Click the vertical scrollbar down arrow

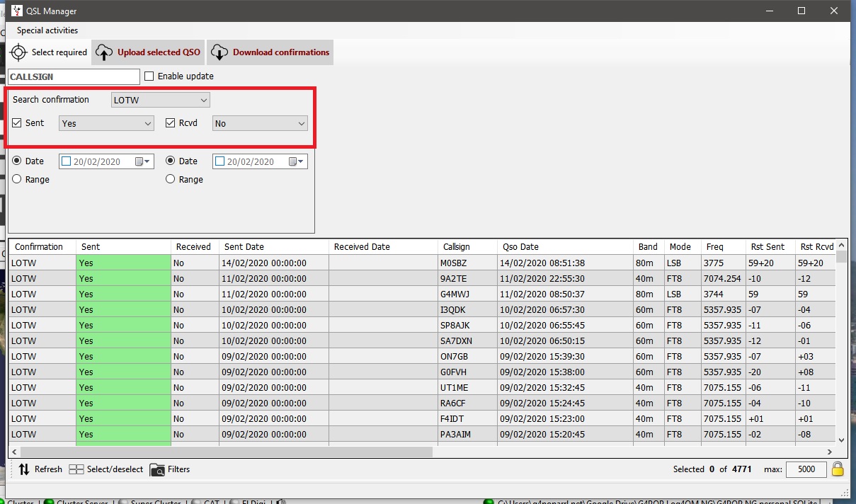click(841, 439)
